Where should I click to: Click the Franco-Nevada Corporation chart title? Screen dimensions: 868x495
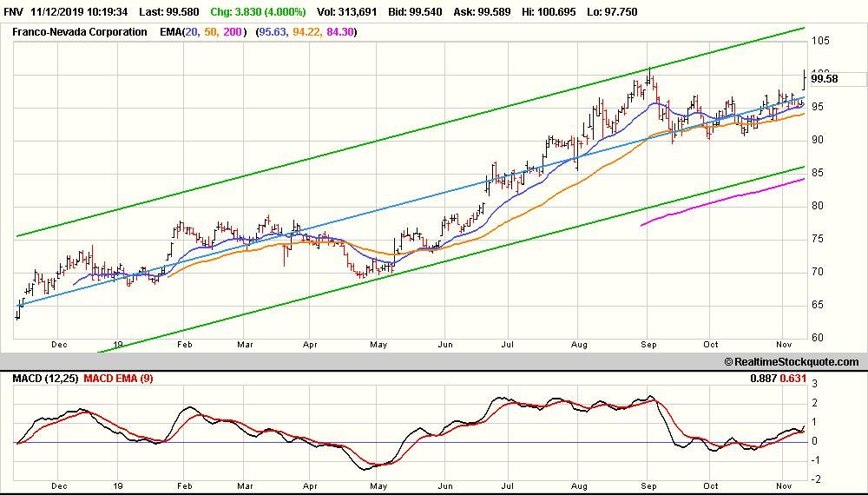[x=80, y=32]
